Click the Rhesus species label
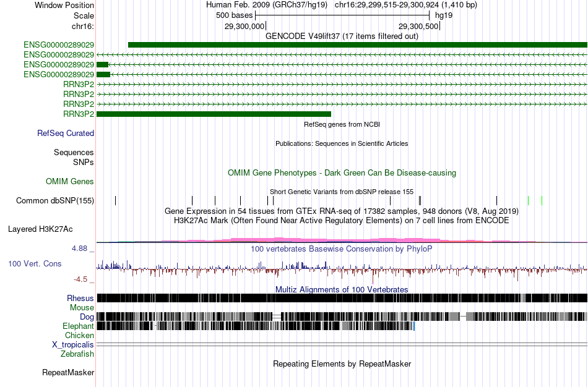Viewport: 588px width, 387px height. (x=80, y=298)
